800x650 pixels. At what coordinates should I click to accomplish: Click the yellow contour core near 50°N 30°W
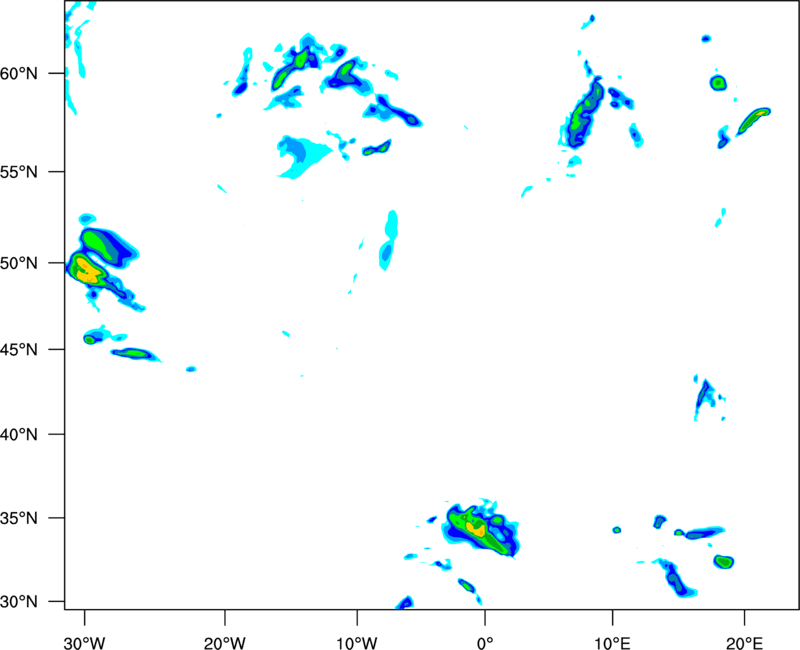point(87,271)
